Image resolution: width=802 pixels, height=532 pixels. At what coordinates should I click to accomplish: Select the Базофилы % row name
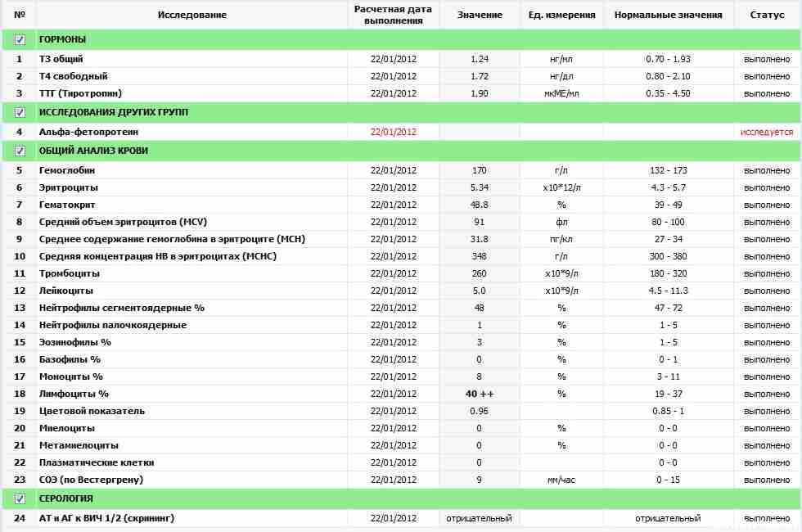70,359
